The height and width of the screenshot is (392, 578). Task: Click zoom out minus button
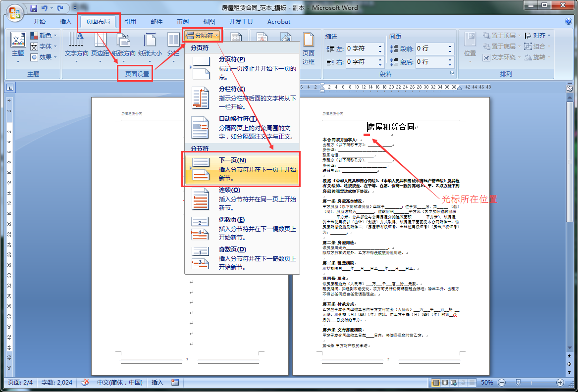pyautogui.click(x=502, y=383)
